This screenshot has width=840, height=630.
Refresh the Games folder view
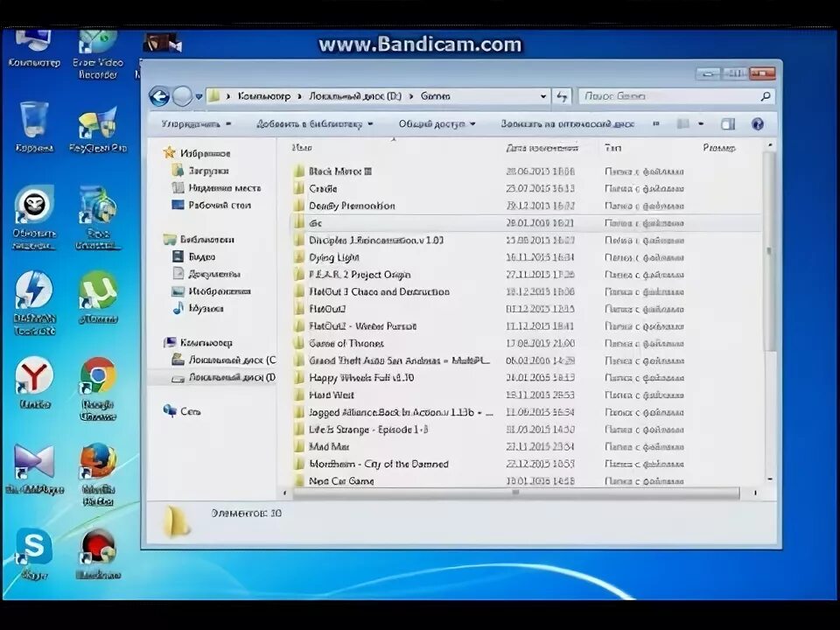(562, 96)
